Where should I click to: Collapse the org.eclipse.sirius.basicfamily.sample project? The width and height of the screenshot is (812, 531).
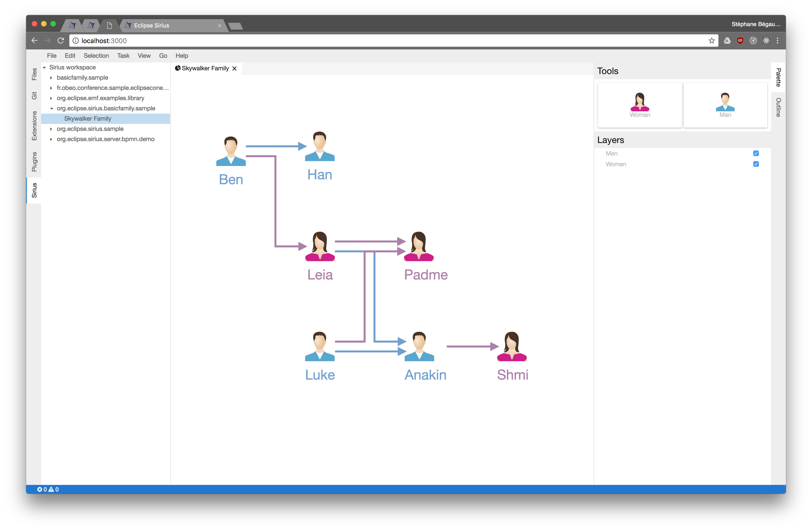[x=52, y=108]
